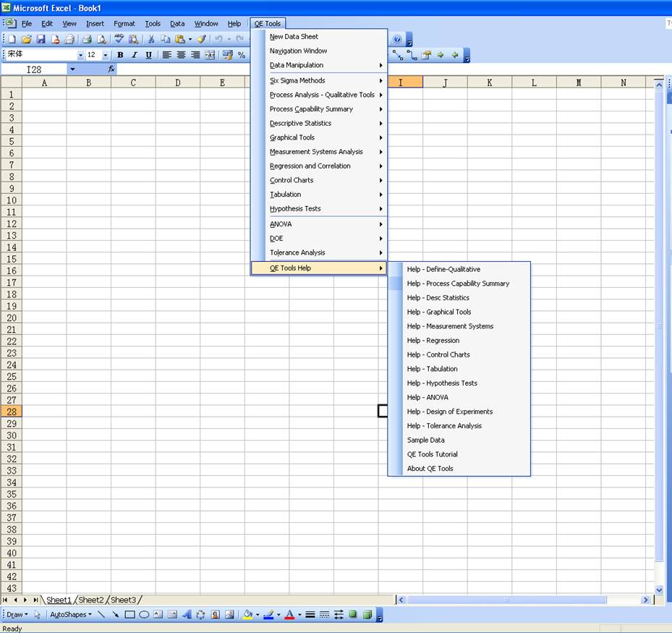This screenshot has width=672, height=633.
Task: Choose the Line drawing tool
Action: coord(101,615)
